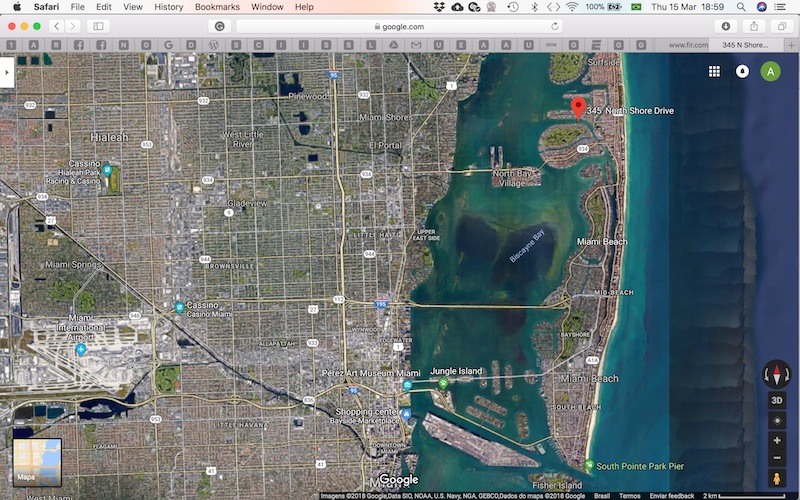Toggle the 3D map view
The width and height of the screenshot is (800, 500).
(777, 400)
